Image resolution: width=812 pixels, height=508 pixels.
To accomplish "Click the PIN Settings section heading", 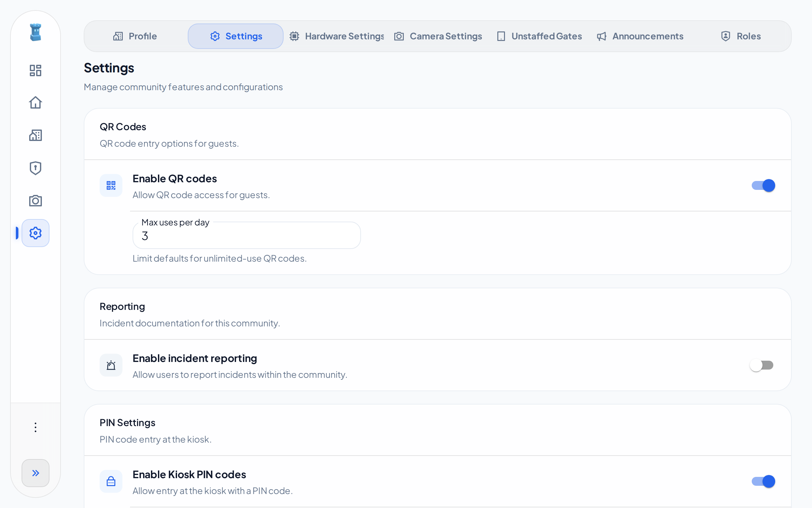I will point(128,423).
